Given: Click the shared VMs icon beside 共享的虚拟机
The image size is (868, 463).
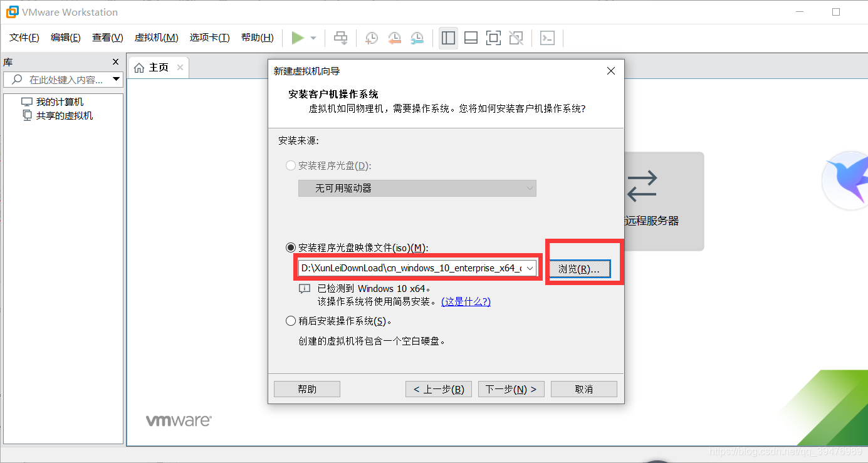Looking at the screenshot, I should click(x=27, y=116).
